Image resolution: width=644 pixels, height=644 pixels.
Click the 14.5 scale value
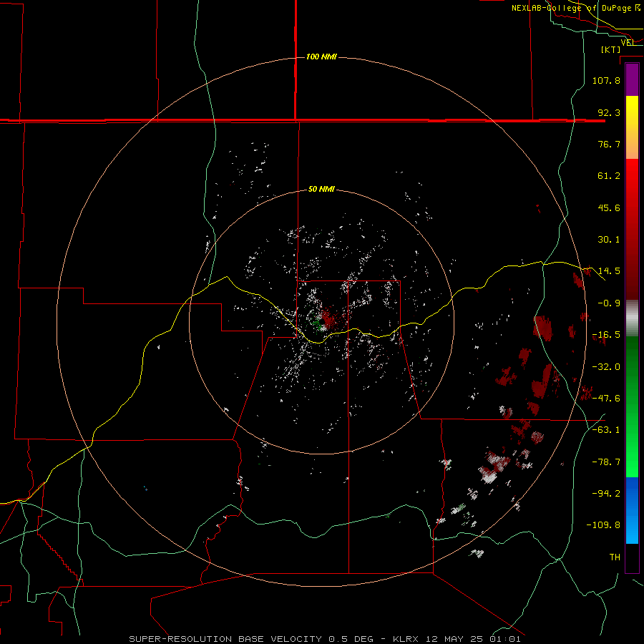pyautogui.click(x=609, y=271)
